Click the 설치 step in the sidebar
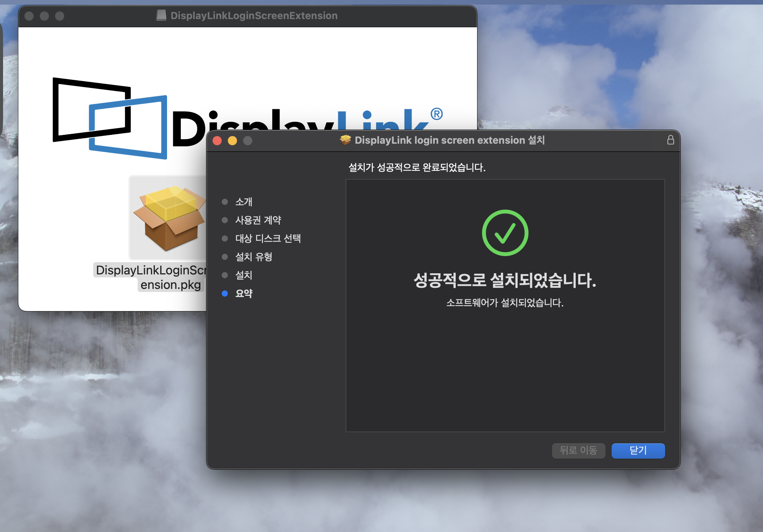The image size is (763, 532). pyautogui.click(x=244, y=275)
